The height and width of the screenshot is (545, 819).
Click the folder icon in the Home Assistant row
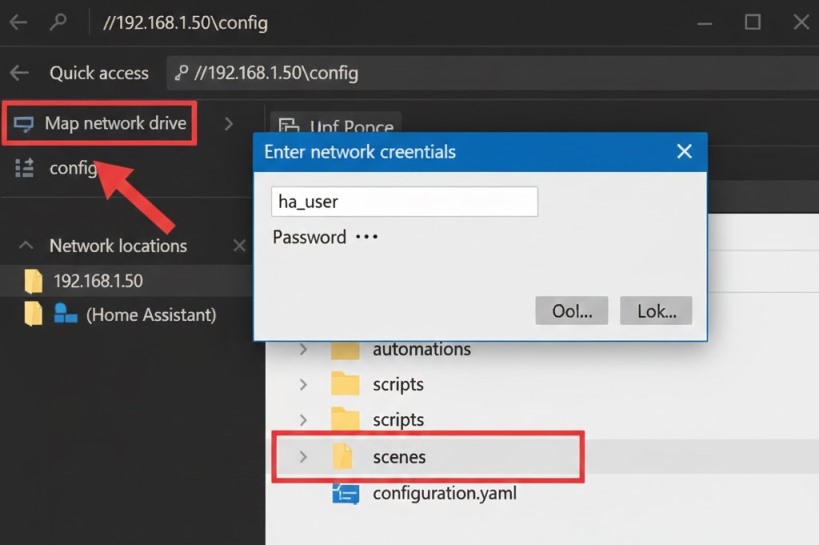click(33, 314)
